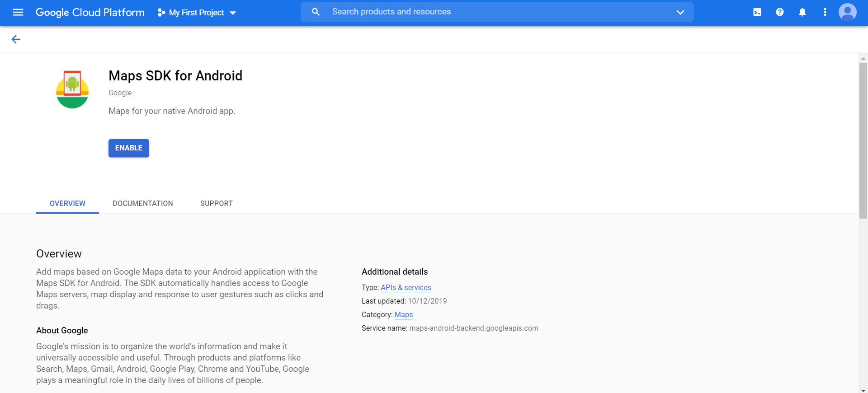Screen dimensions: 868x393
Task: Open the Maps category link
Action: [404, 314]
